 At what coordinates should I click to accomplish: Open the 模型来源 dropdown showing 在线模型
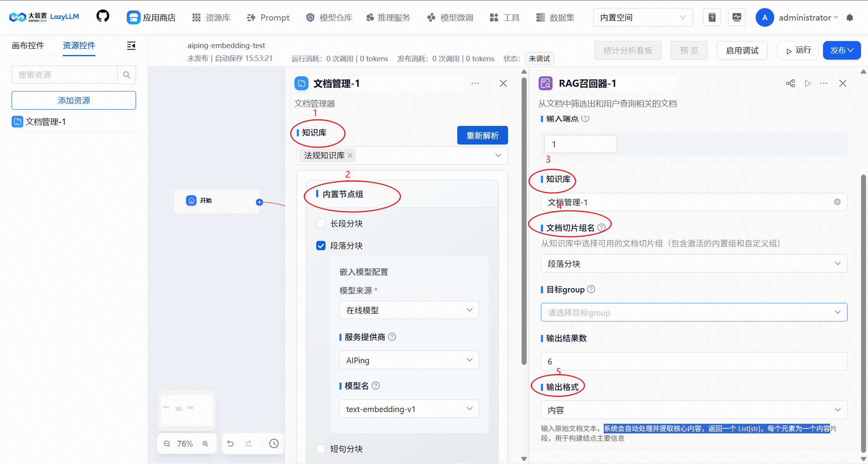[409, 310]
